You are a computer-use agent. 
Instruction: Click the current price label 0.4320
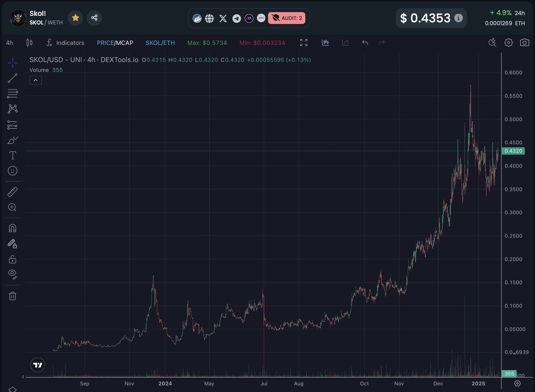click(513, 151)
